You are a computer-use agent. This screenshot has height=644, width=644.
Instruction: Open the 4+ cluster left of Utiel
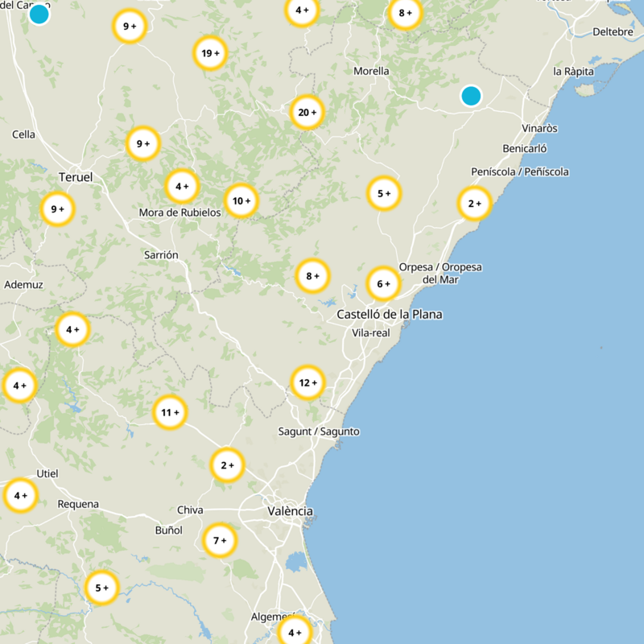pyautogui.click(x=20, y=496)
